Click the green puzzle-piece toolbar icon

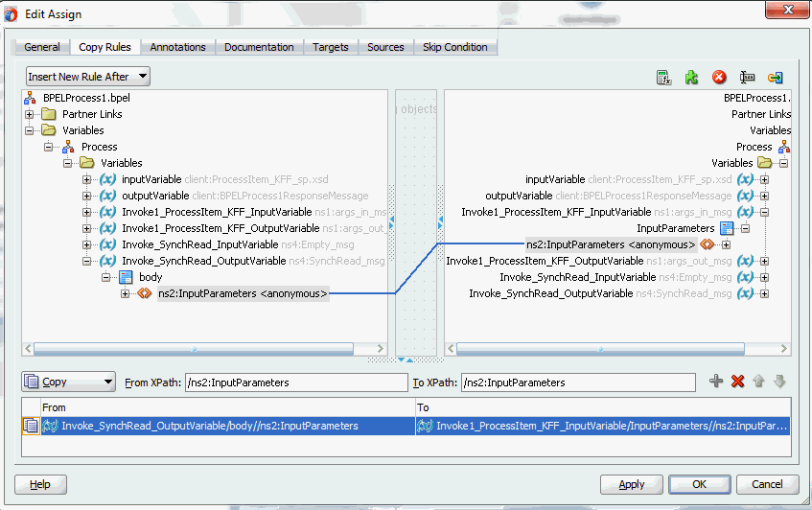coord(691,78)
